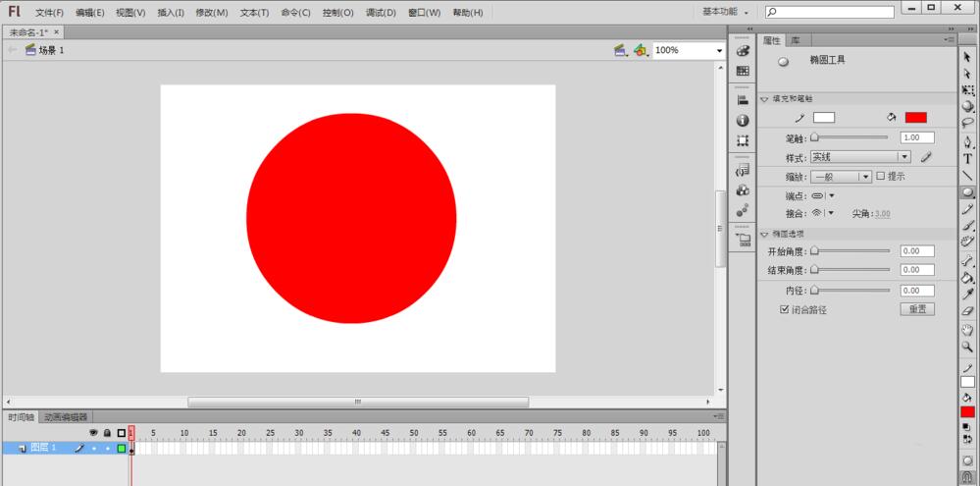Open the 缩放 scale dropdown
The height and width of the screenshot is (486, 980).
(x=841, y=177)
